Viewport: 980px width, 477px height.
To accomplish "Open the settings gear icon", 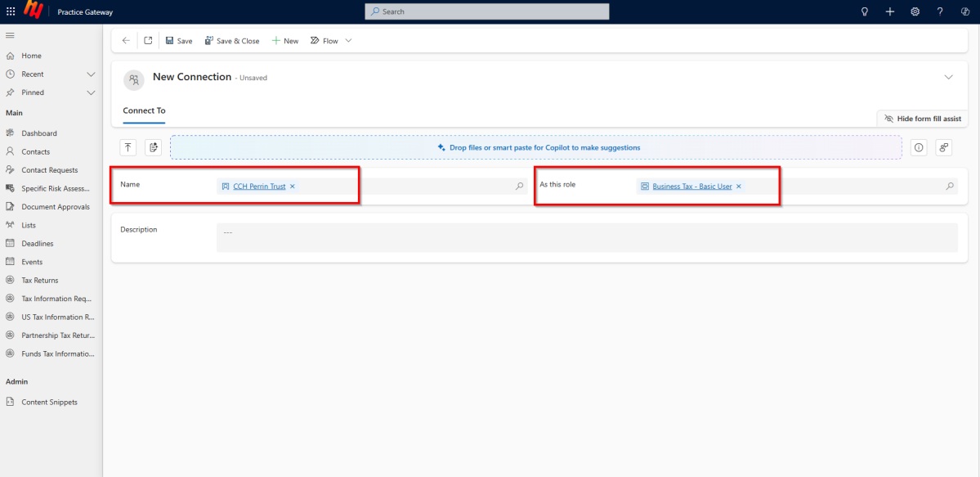I will tap(915, 11).
